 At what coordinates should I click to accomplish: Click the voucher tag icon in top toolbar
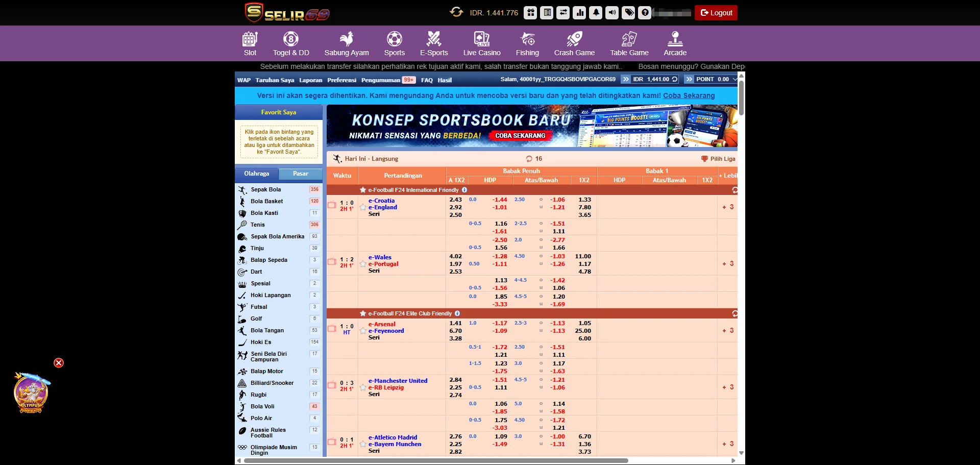pyautogui.click(x=628, y=12)
